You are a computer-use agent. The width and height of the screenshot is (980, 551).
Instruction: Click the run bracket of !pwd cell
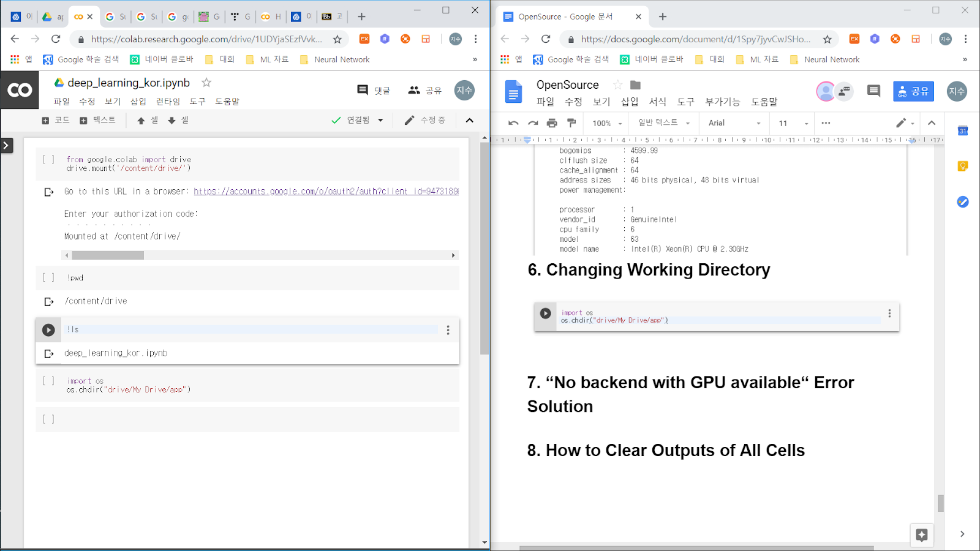click(48, 277)
